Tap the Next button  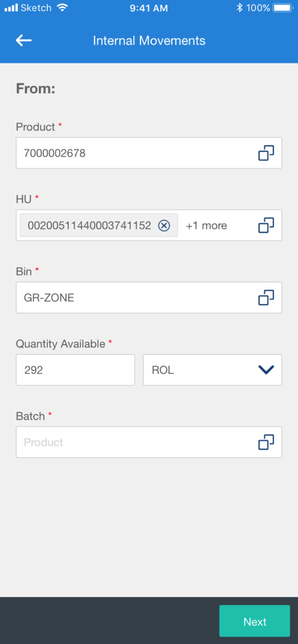coord(255,622)
